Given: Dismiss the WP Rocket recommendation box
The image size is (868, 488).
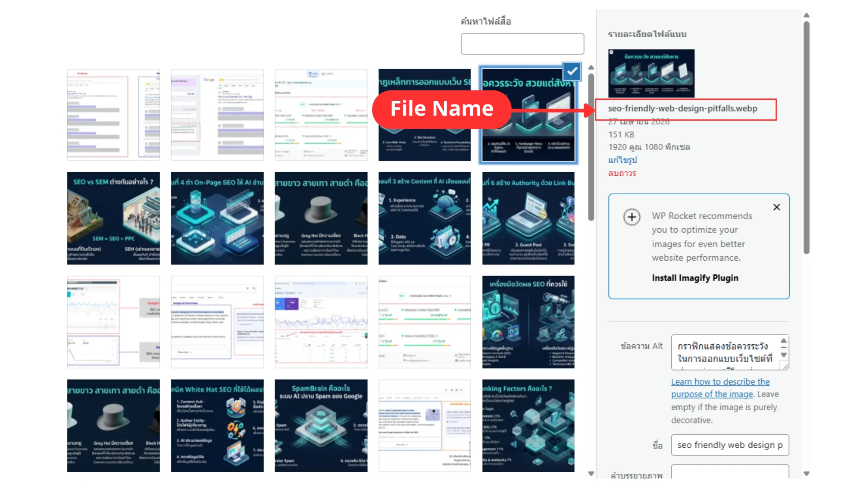Looking at the screenshot, I should [777, 207].
